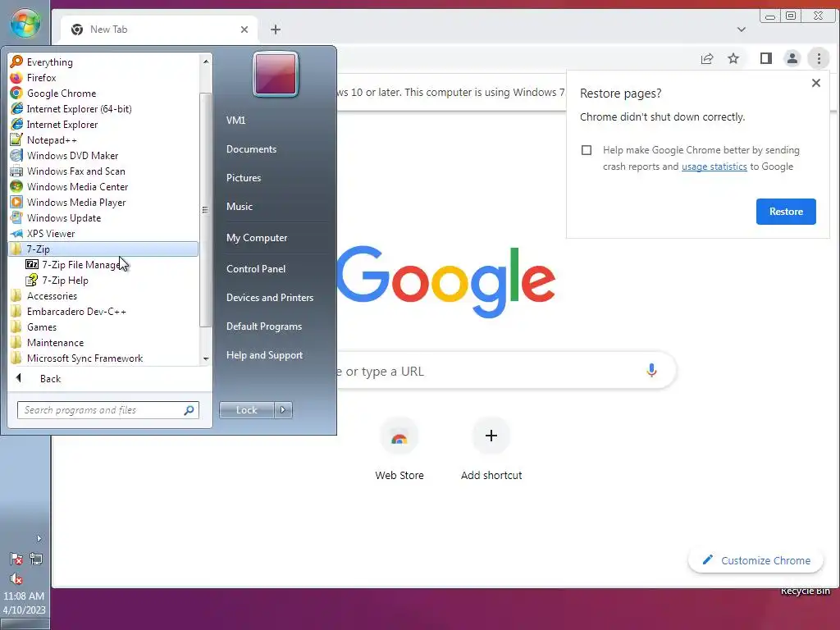Click the Restore button
This screenshot has width=840, height=630.
pyautogui.click(x=786, y=212)
